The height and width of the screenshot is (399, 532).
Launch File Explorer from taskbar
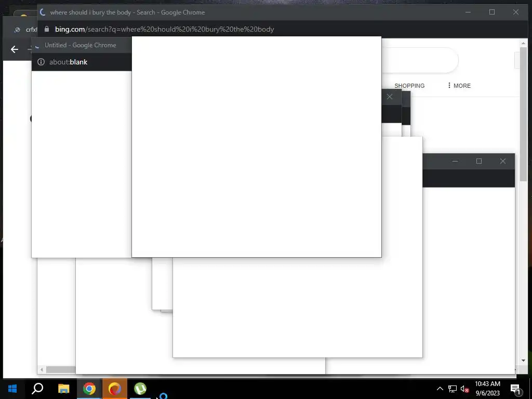63,389
